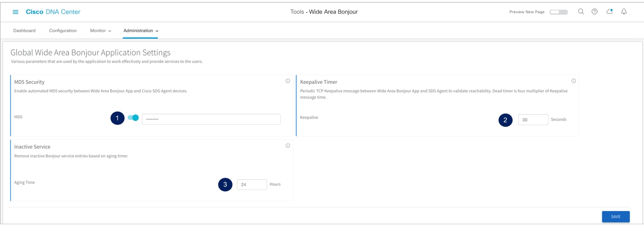This screenshot has width=644, height=226.
Task: Click the Cisco DNA Center logo
Action: (x=53, y=12)
